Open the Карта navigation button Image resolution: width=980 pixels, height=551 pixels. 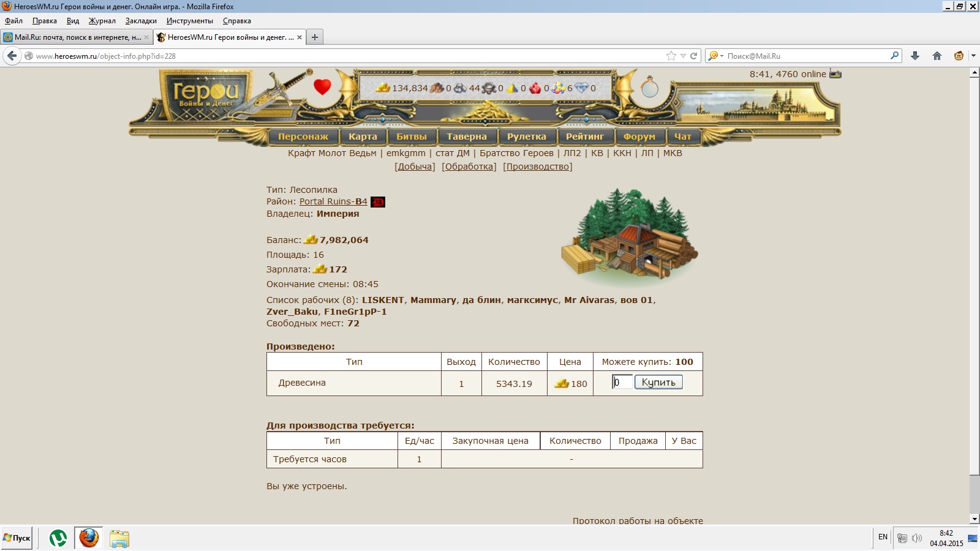click(363, 137)
